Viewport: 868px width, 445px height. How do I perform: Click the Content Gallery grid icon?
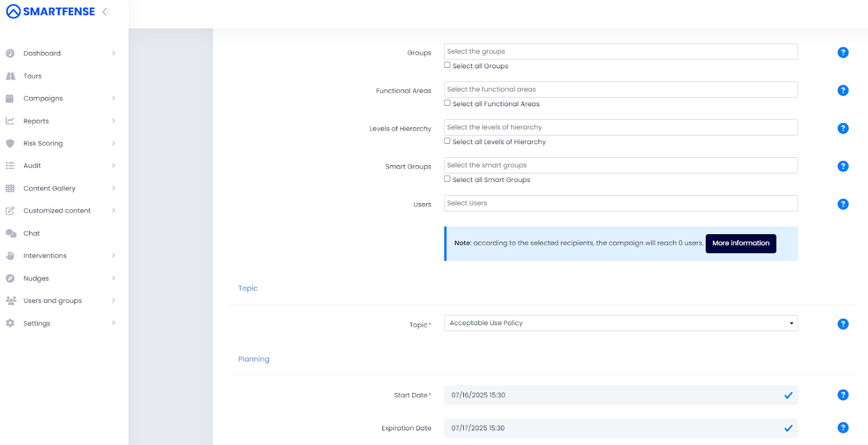10,188
